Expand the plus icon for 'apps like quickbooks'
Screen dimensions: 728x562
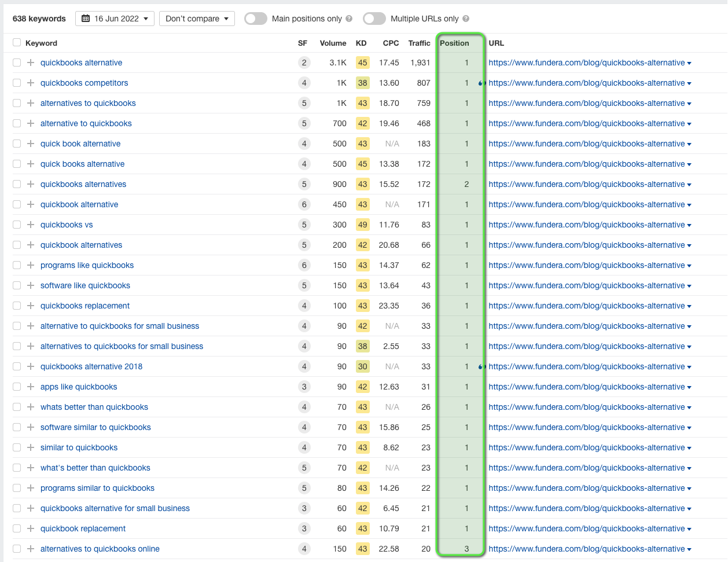pyautogui.click(x=31, y=387)
